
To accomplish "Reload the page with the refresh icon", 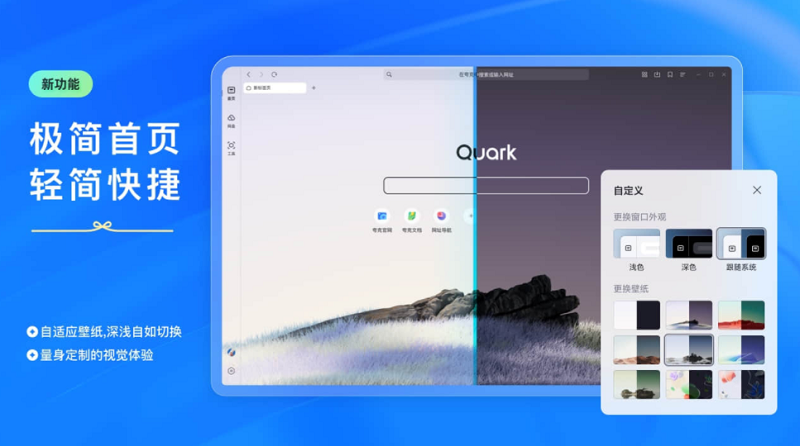I will pyautogui.click(x=274, y=75).
